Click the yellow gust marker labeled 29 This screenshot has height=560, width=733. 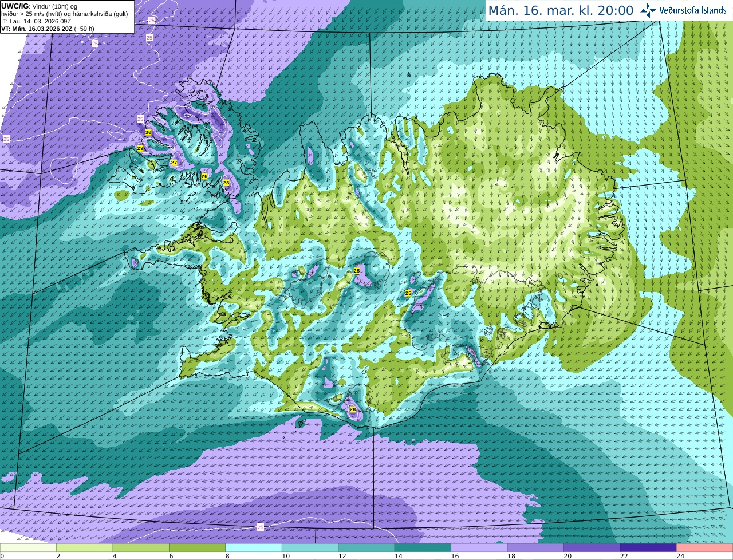click(140, 148)
